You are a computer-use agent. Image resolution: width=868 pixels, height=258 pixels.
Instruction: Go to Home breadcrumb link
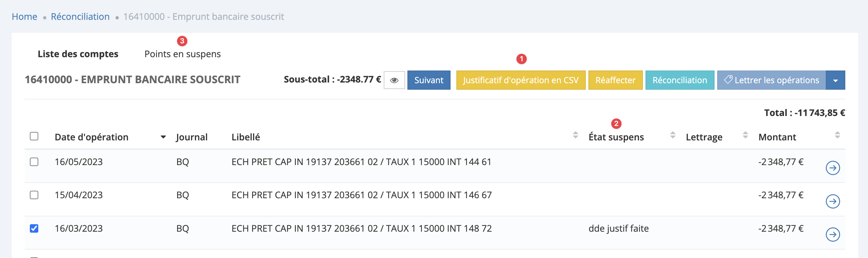point(24,17)
